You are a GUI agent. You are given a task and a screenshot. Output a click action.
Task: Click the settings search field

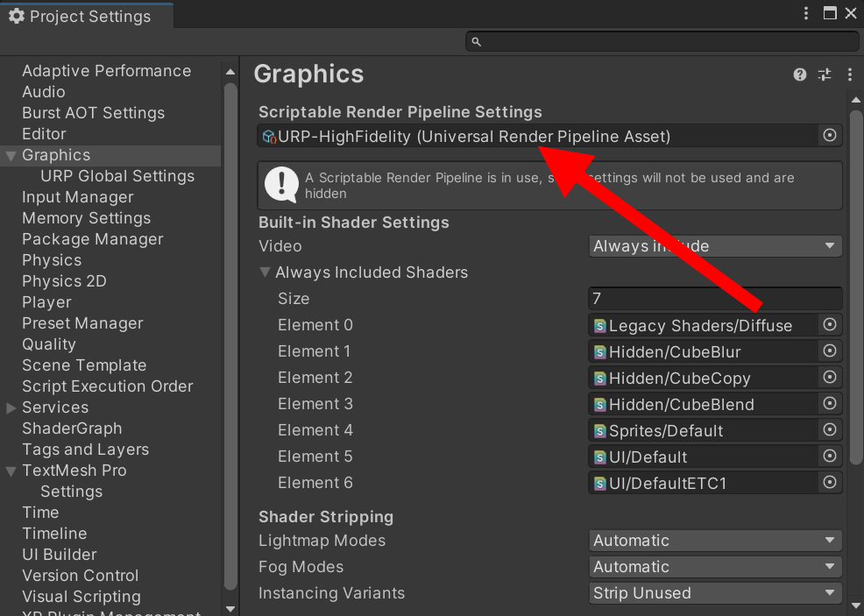tap(662, 42)
